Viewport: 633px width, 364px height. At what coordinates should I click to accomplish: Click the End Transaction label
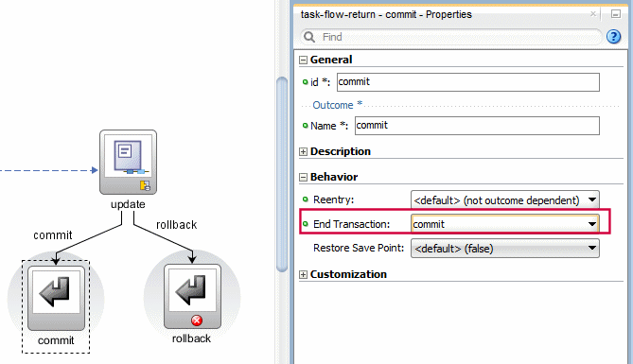click(352, 224)
